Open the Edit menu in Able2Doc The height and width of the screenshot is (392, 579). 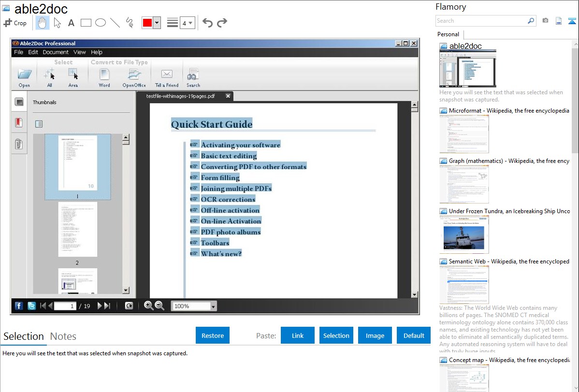[x=33, y=52]
